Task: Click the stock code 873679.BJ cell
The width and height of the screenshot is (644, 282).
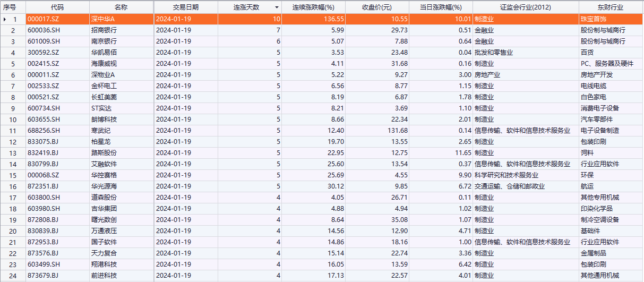Action: click(57, 276)
